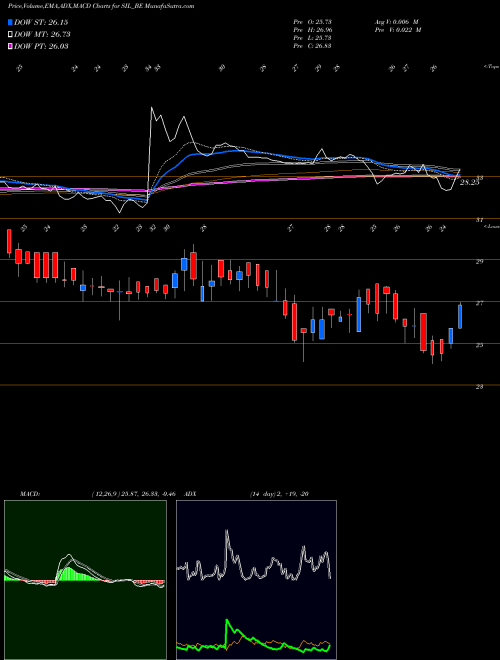Click the ADX (14 day) header label
Screen dimensions: 500x660
click(x=247, y=494)
